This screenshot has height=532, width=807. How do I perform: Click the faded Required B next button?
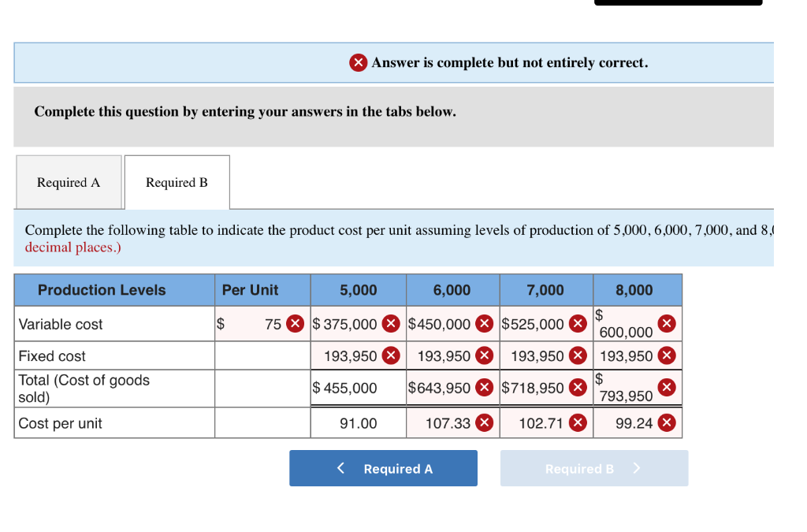(594, 468)
